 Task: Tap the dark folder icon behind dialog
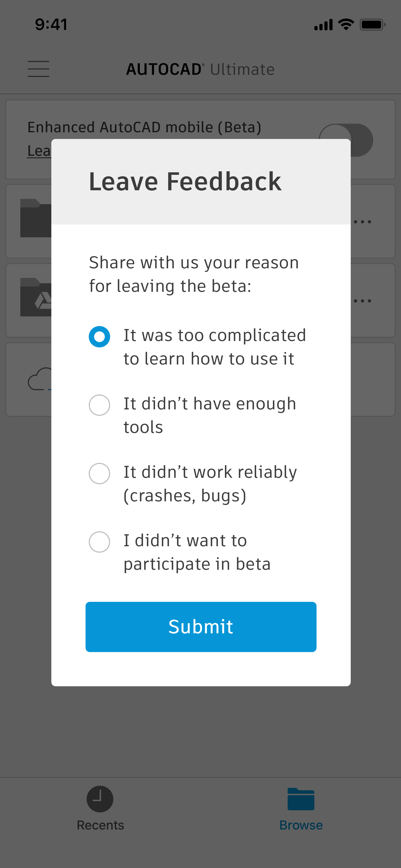(36, 218)
